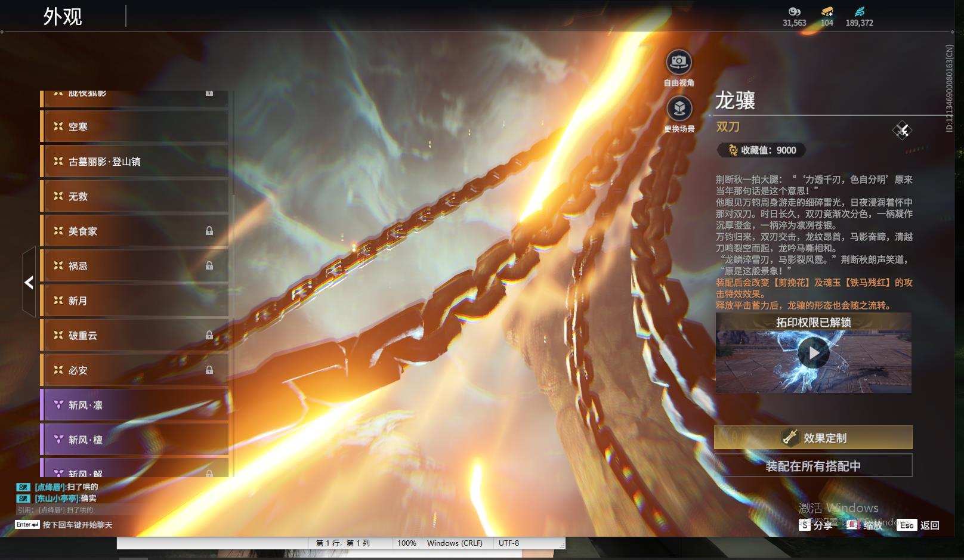Click UTF-8 encoding in the status bar
Screen dimensions: 964x560
point(509,543)
